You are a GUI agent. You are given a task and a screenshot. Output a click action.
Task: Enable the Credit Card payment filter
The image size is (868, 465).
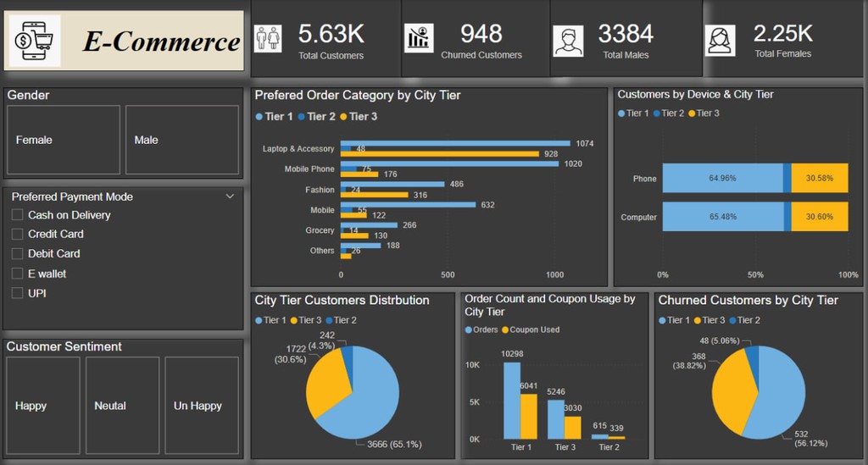pyautogui.click(x=18, y=235)
